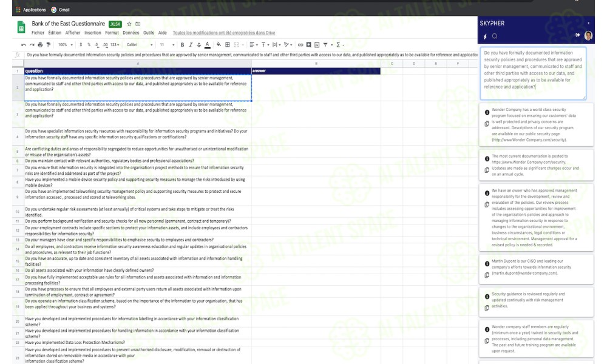This screenshot has height=364, width=607.
Task: Open the Outils menu
Action: 149,33
